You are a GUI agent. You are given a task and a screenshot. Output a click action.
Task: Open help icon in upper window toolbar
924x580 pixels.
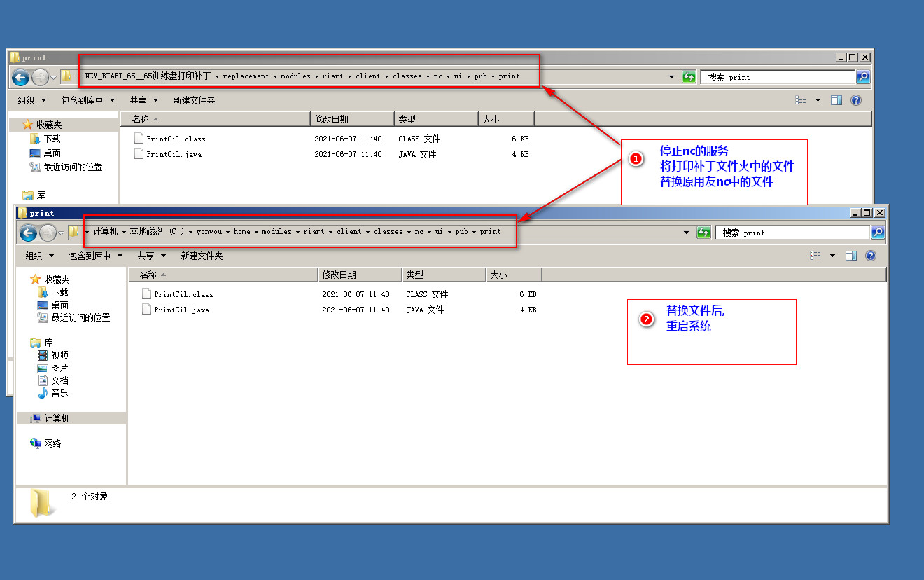click(855, 100)
